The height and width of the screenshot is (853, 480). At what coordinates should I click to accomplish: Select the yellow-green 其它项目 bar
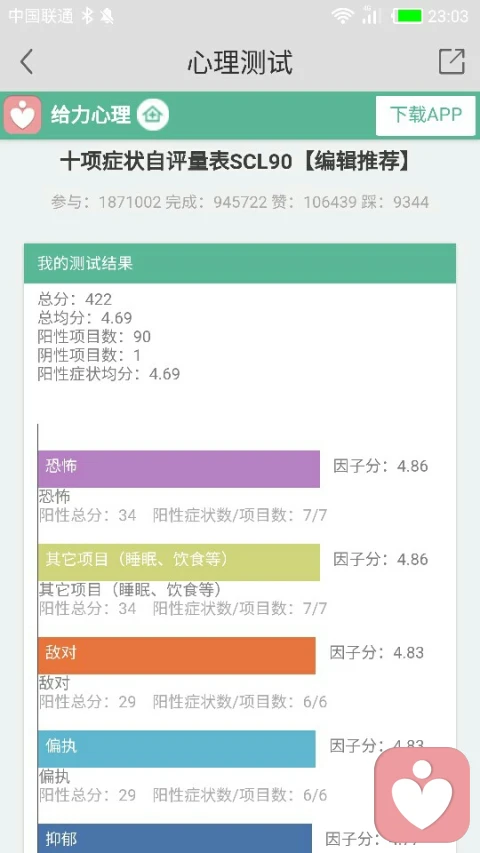point(179,563)
